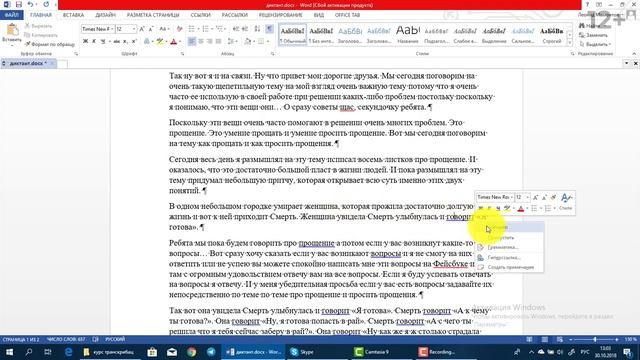
Task: Sort the selected text
Action: pyautogui.click(x=257, y=29)
